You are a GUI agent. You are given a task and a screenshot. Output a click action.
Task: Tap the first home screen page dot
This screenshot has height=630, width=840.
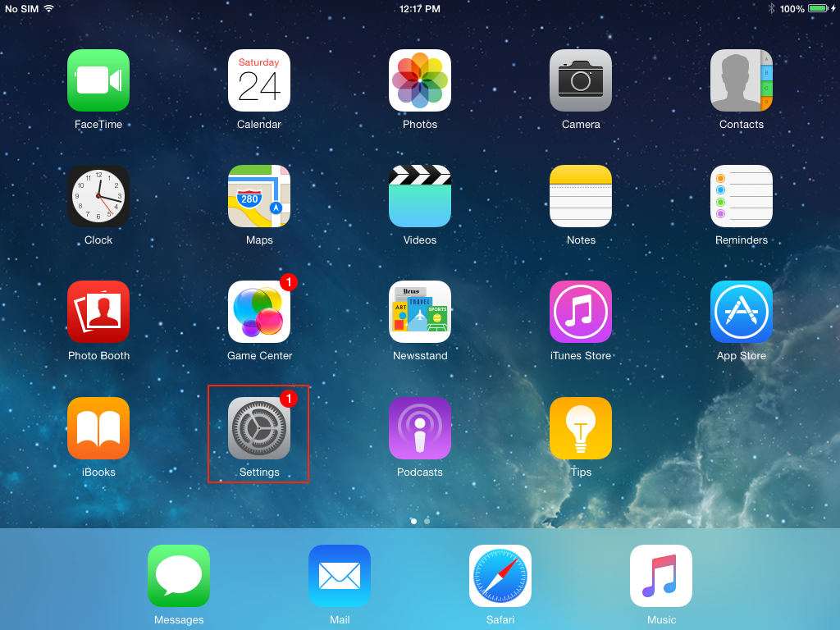pos(413,521)
